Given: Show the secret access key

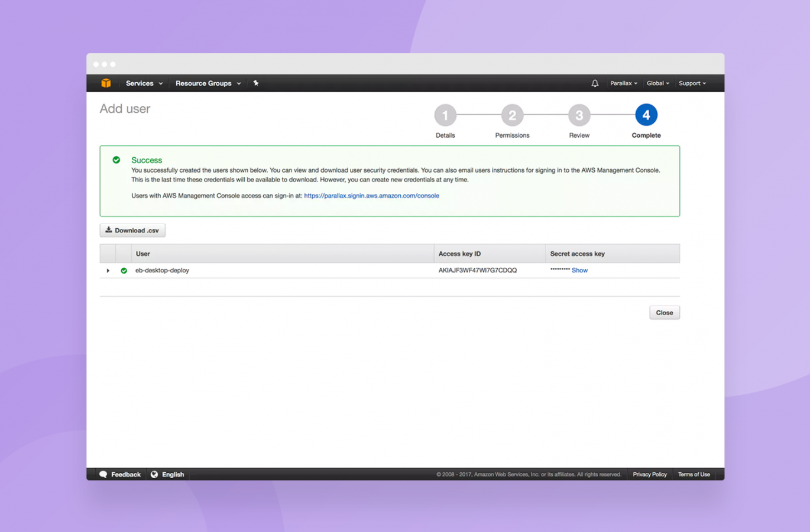Looking at the screenshot, I should pos(579,270).
